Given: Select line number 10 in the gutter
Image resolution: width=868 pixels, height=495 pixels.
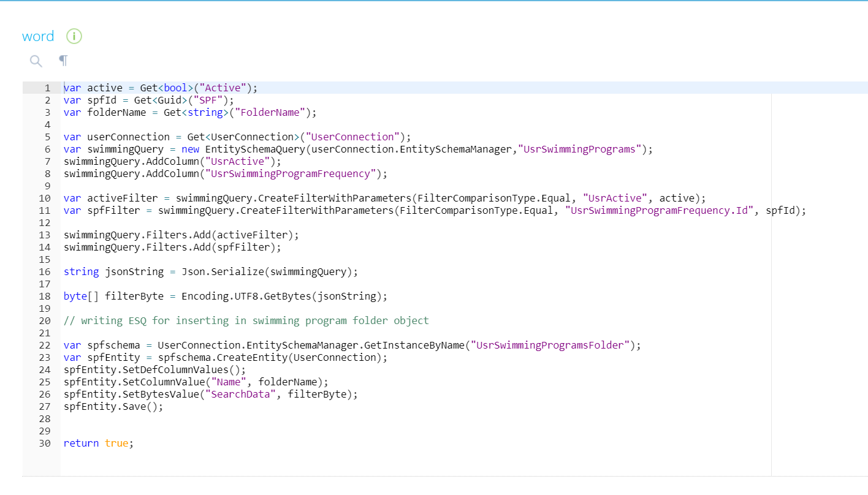Looking at the screenshot, I should tap(44, 198).
